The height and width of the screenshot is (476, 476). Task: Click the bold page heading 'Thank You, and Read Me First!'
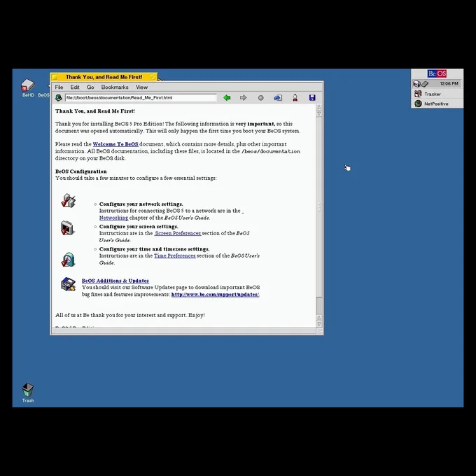(x=95, y=111)
